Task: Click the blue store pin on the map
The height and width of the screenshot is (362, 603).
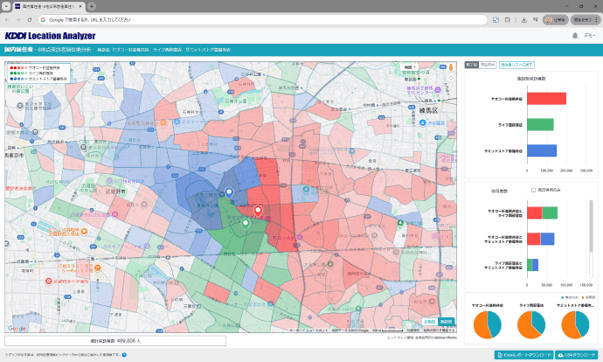Action: click(229, 192)
